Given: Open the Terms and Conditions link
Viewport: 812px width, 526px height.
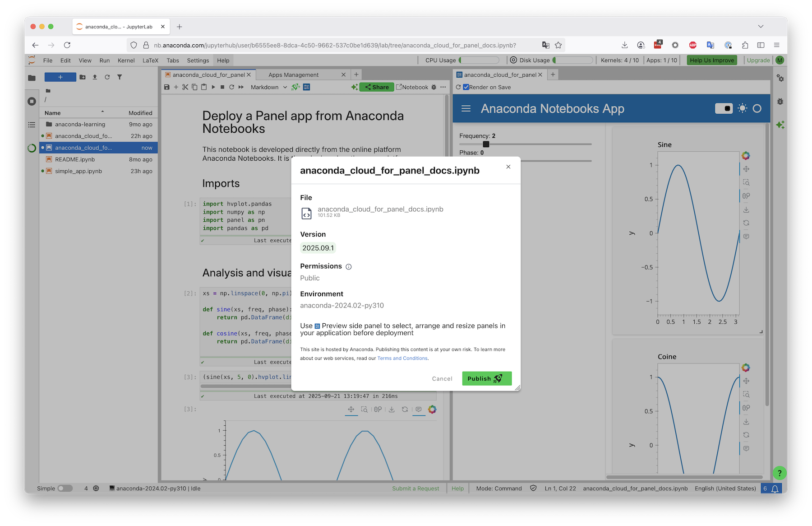Looking at the screenshot, I should tap(402, 358).
